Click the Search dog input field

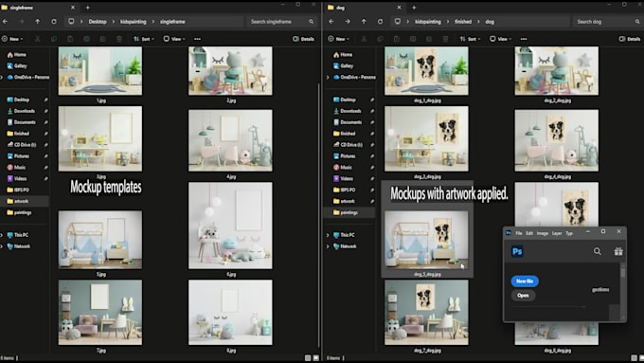coord(607,22)
